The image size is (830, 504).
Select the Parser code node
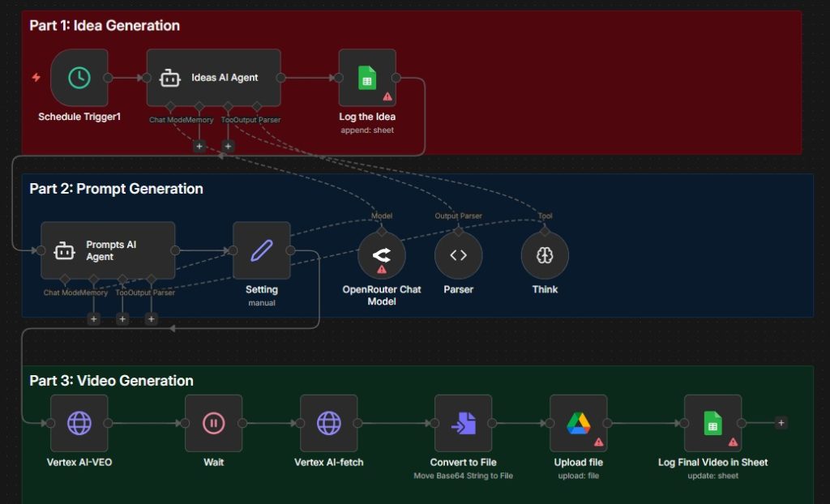pos(459,255)
